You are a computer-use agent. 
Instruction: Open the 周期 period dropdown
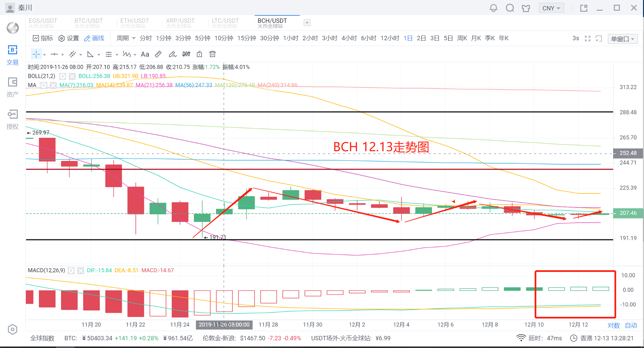tap(126, 38)
